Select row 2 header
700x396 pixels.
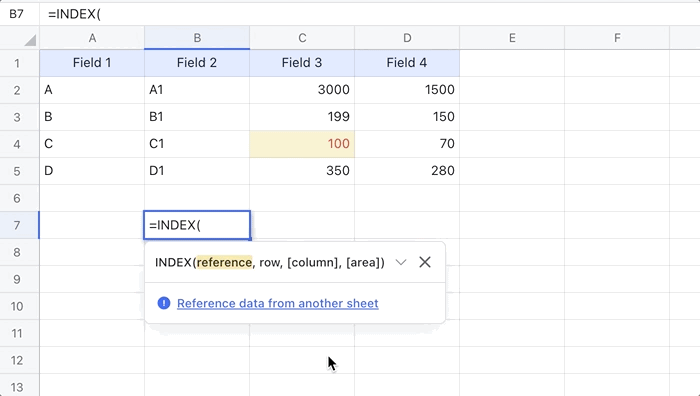[x=20, y=90]
